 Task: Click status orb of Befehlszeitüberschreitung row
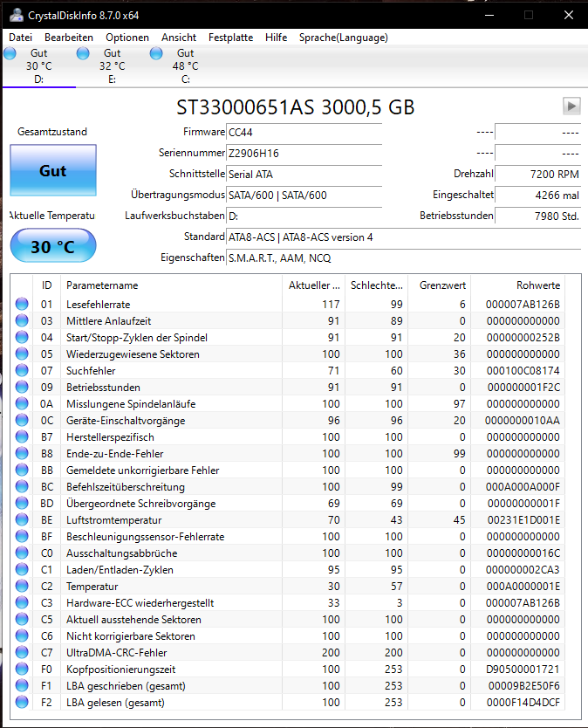[22, 486]
